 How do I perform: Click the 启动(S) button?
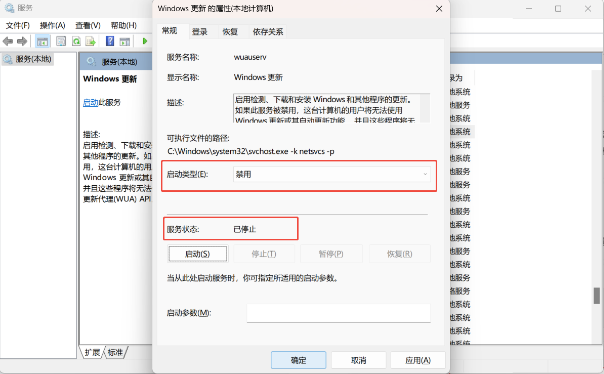point(198,254)
